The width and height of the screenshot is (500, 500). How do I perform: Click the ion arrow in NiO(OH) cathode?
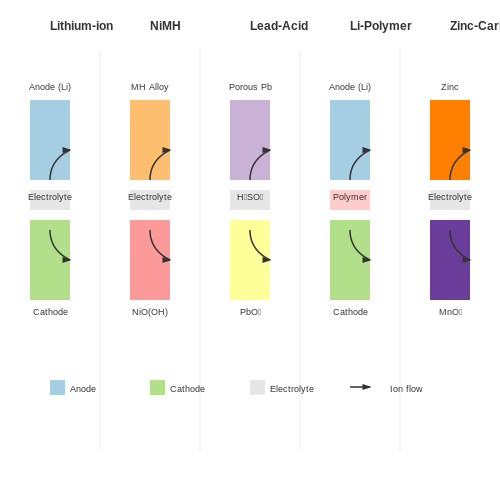pyautogui.click(x=160, y=246)
